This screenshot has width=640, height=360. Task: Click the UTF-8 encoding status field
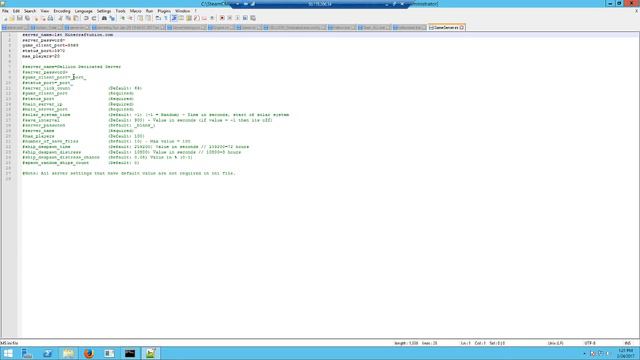click(590, 343)
